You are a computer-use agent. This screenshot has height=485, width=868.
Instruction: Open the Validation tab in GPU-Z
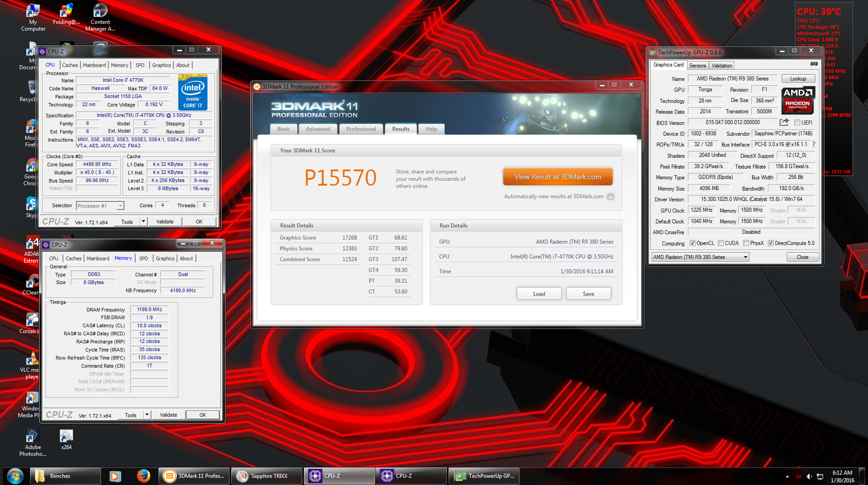722,66
